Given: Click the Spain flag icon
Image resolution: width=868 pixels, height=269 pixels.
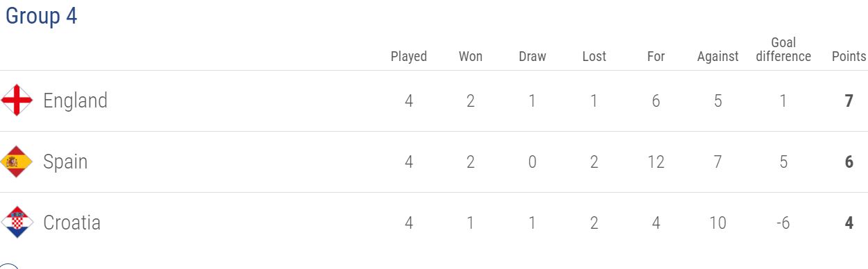Looking at the screenshot, I should [x=17, y=162].
